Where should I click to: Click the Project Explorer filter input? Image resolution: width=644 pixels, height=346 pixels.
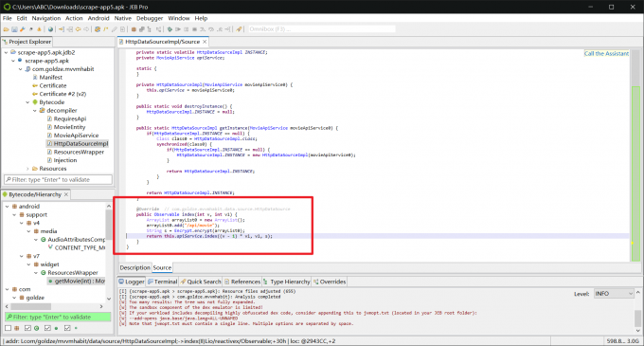58,179
